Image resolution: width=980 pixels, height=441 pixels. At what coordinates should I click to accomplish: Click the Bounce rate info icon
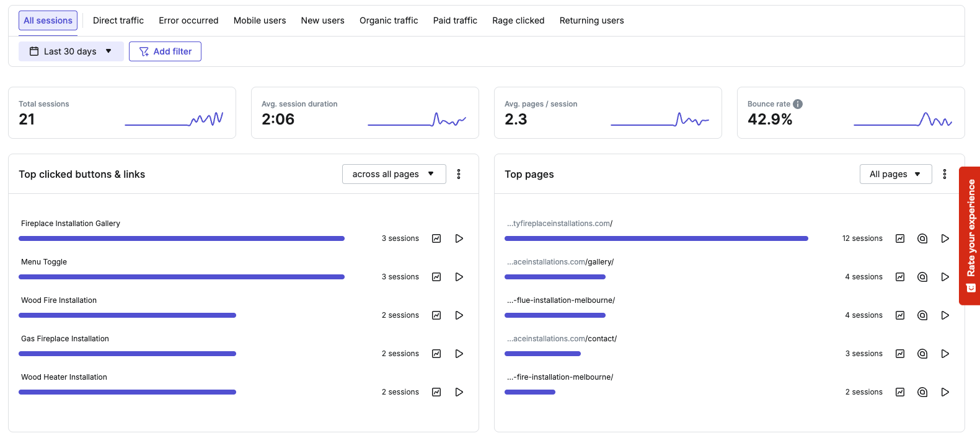pyautogui.click(x=798, y=104)
